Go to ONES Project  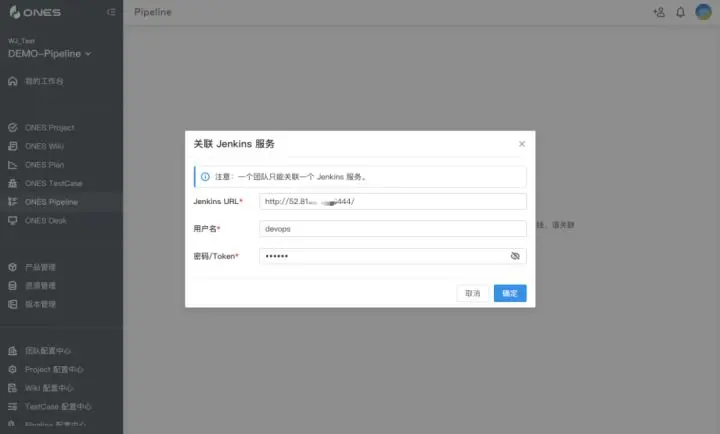[x=50, y=128]
